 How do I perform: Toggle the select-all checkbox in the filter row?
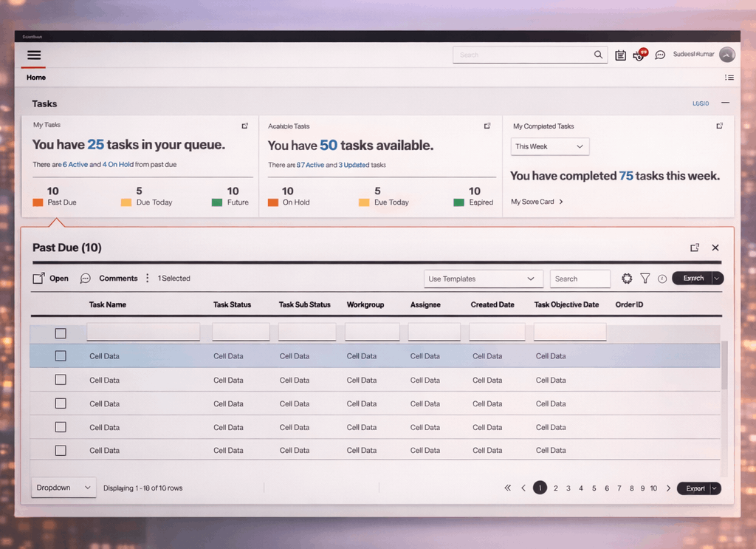(61, 333)
